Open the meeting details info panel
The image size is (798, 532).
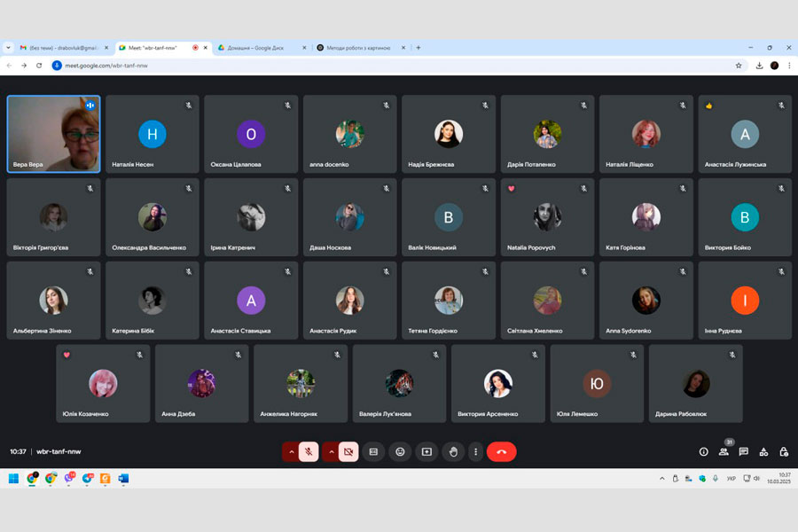[x=703, y=451]
